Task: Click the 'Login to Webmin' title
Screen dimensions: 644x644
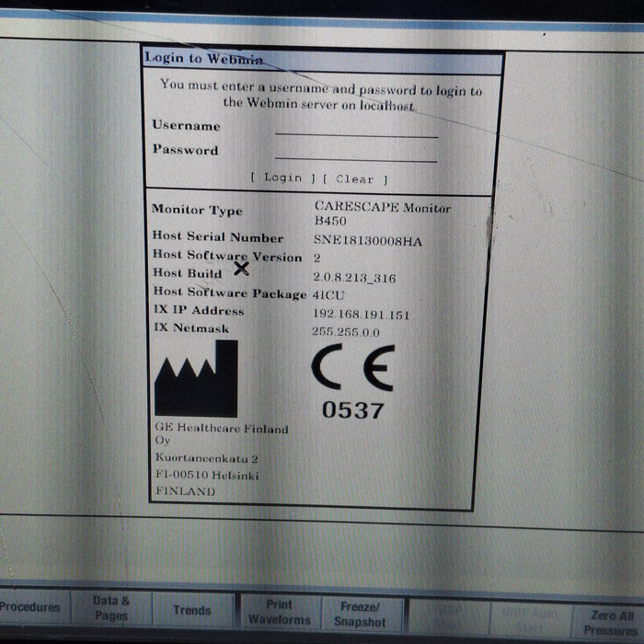Action: tap(203, 58)
